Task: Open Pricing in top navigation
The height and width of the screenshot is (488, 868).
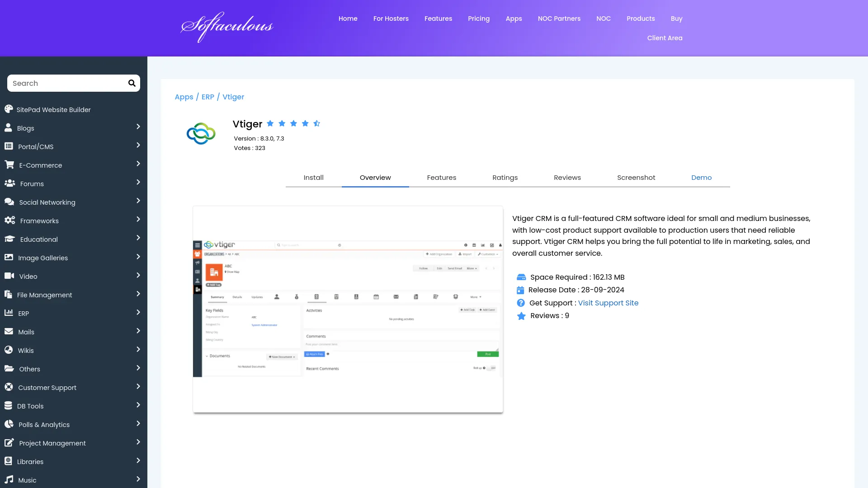Action: pos(479,19)
